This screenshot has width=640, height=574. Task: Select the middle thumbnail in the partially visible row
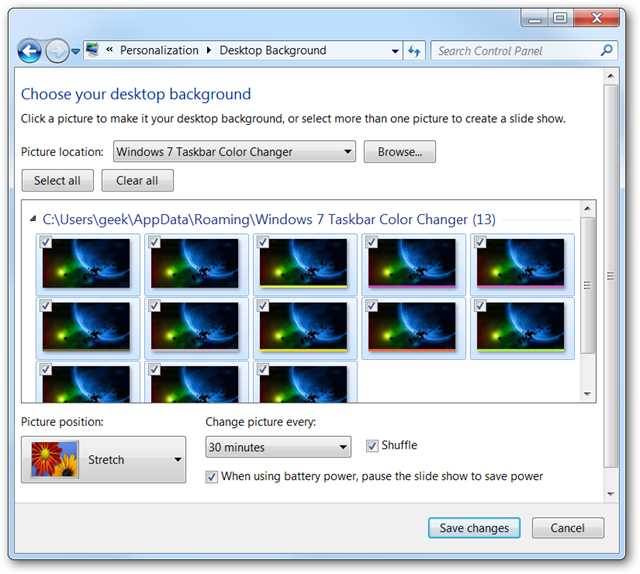point(195,384)
